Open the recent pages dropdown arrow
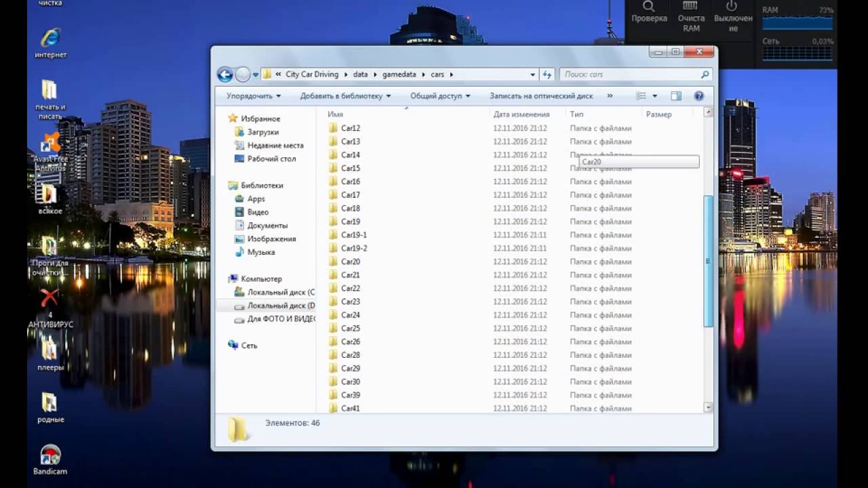Screen dimensions: 868x488 [x=256, y=75]
